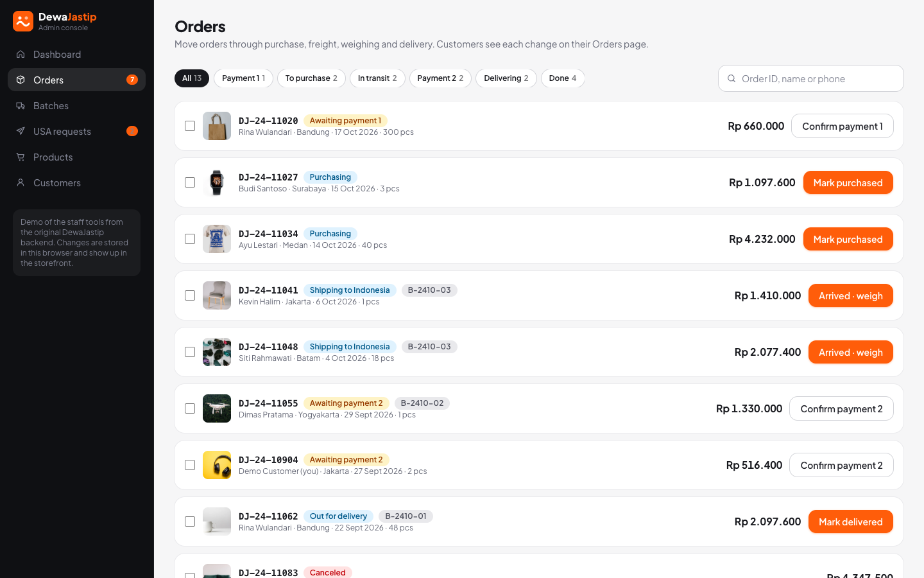The height and width of the screenshot is (578, 924).
Task: Click the Products cart icon
Action: pyautogui.click(x=21, y=157)
